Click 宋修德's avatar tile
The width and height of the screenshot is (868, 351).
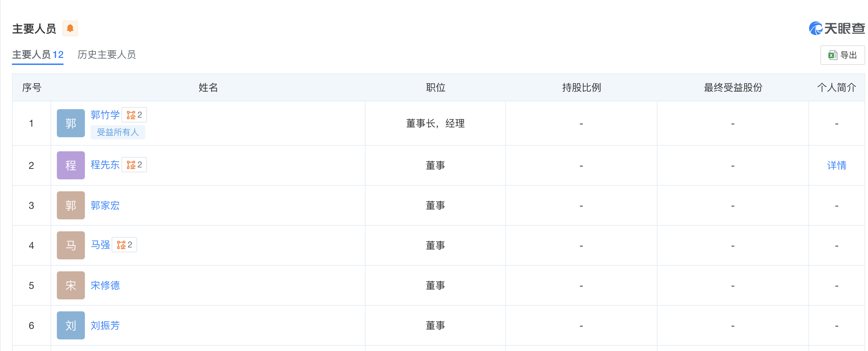71,285
